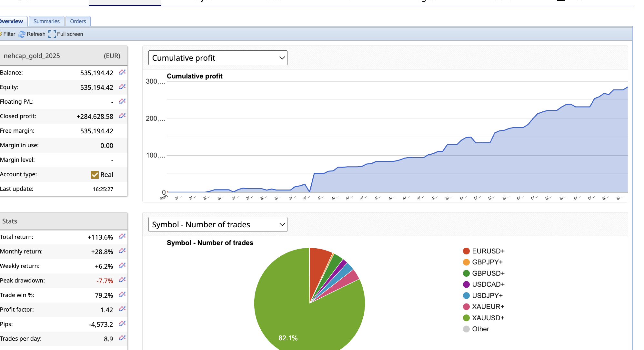This screenshot has width=644, height=350.
Task: Click chart icon beside Equity value
Action: coord(122,87)
